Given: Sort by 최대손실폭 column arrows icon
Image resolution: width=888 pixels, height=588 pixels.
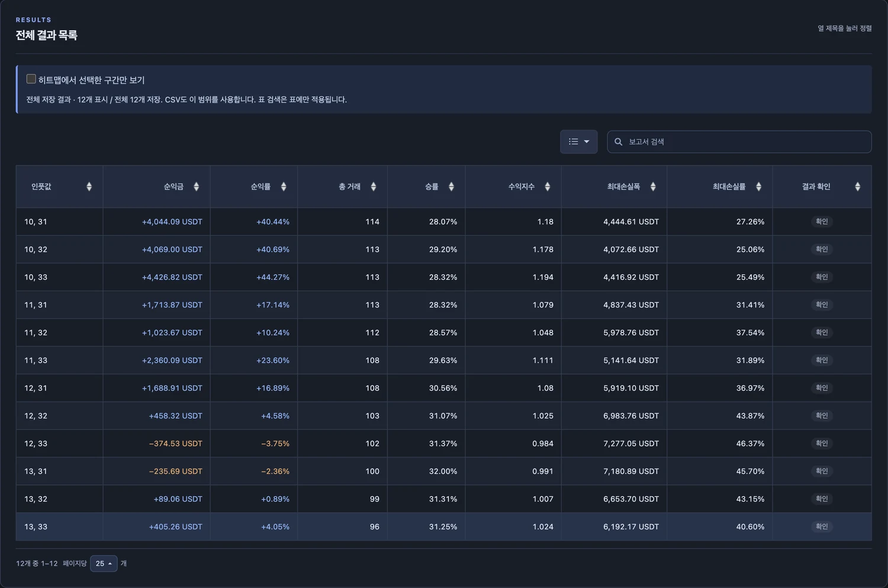Looking at the screenshot, I should (x=653, y=186).
